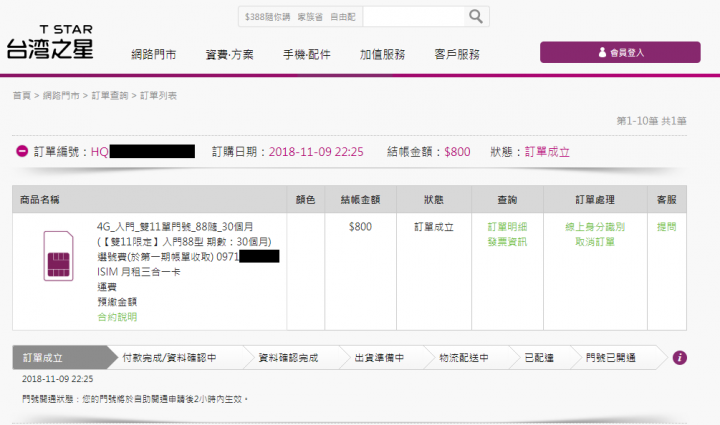720x425 pixels.
Task: Open the 客戶服務 menu
Action: click(457, 55)
